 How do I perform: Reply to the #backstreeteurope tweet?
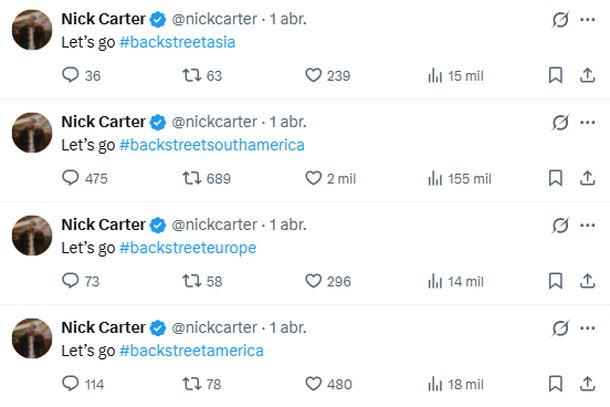pyautogui.click(x=70, y=281)
